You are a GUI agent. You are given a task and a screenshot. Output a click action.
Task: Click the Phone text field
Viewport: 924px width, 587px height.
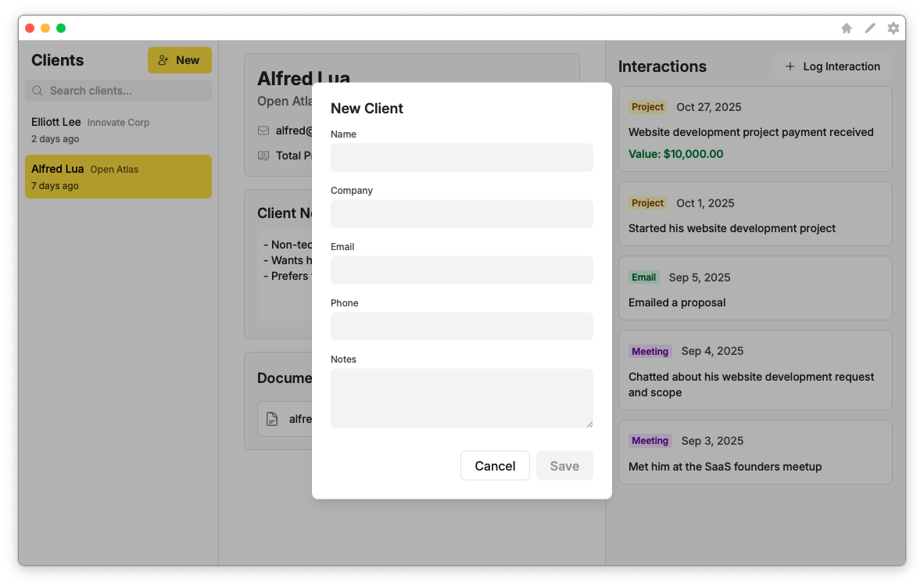coord(461,326)
